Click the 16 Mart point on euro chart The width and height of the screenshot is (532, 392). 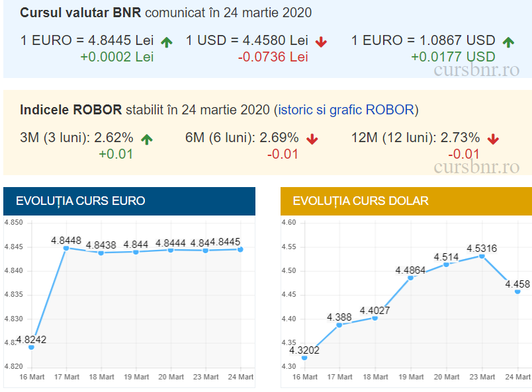point(31,347)
